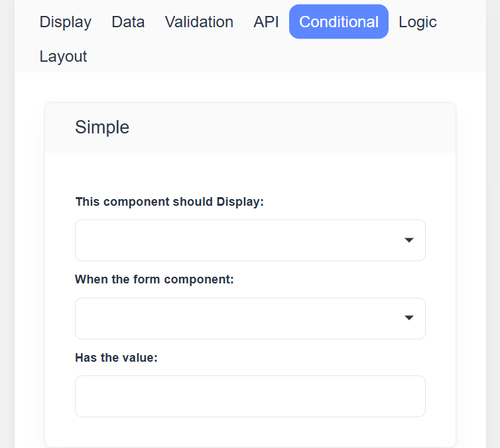The width and height of the screenshot is (500, 448).
Task: Expand the 'When the form component' dropdown
Action: (239, 319)
